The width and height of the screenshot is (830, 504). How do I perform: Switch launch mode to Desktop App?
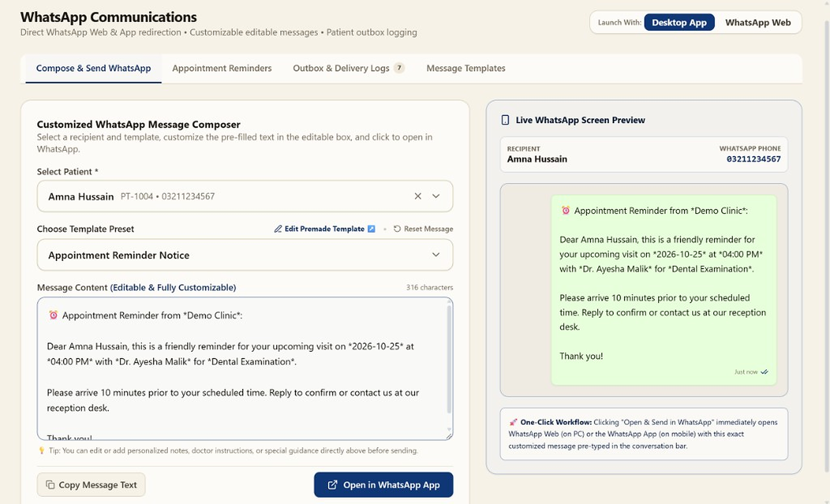click(679, 22)
